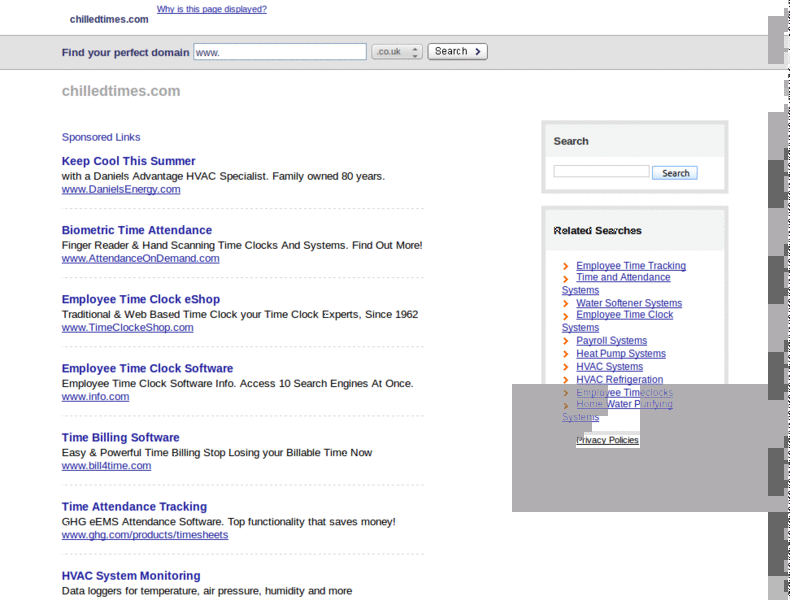Click the 'Sponsored Links' heading text
Screen dimensions: 800x600
pyautogui.click(x=101, y=137)
